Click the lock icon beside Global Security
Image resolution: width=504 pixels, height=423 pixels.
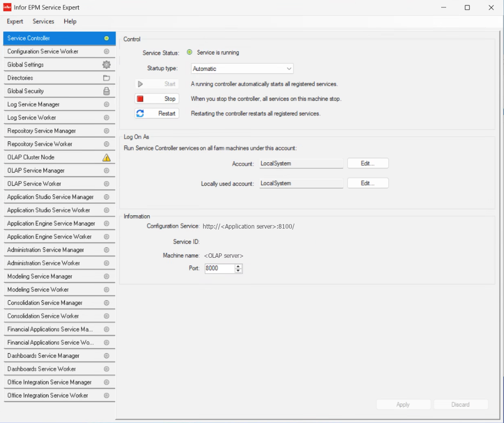[106, 91]
